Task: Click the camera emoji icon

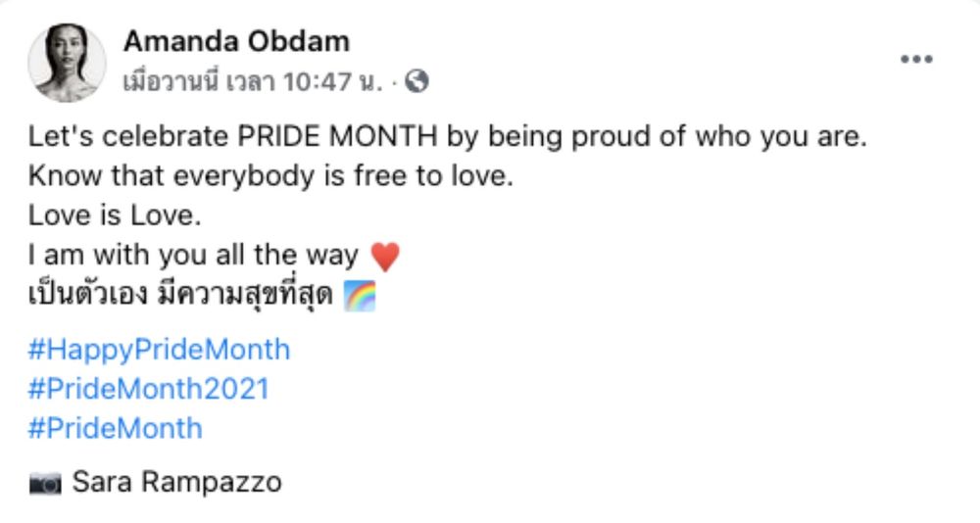Action: [45, 483]
